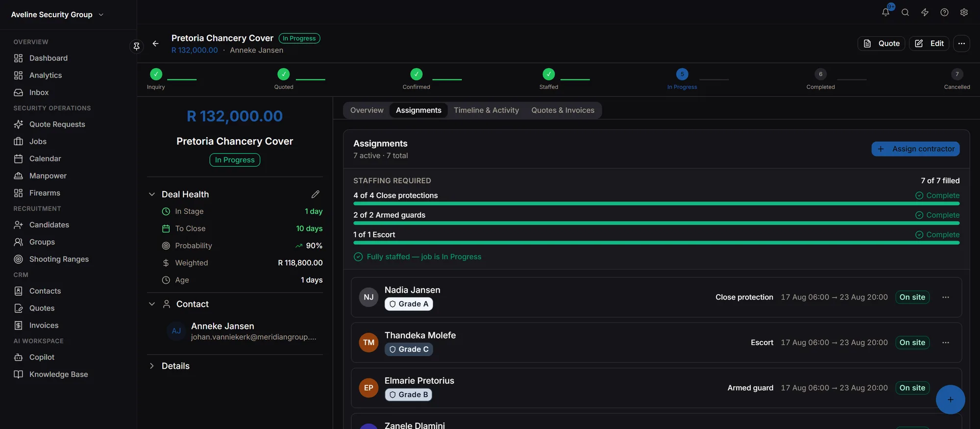Edit Deal Health with the pencil icon

[316, 194]
